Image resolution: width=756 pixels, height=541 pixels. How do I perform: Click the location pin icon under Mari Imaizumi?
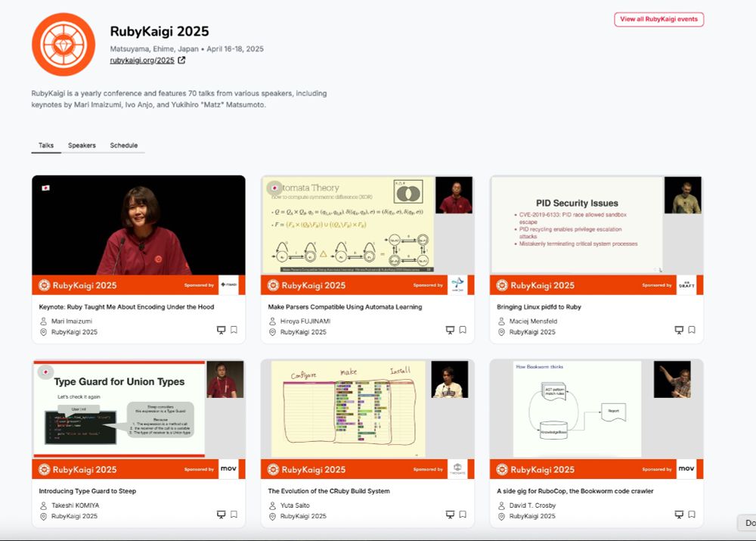point(43,332)
